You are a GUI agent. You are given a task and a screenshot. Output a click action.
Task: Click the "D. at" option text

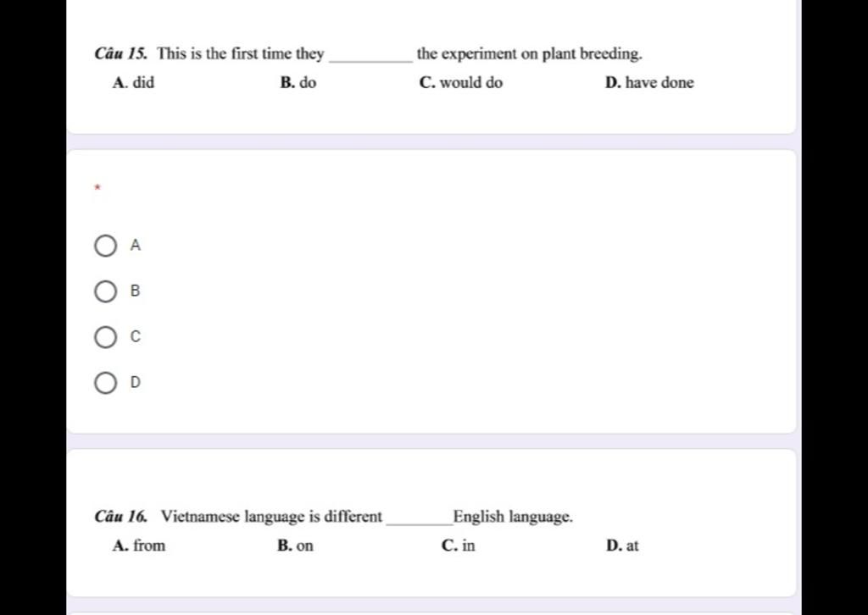622,546
